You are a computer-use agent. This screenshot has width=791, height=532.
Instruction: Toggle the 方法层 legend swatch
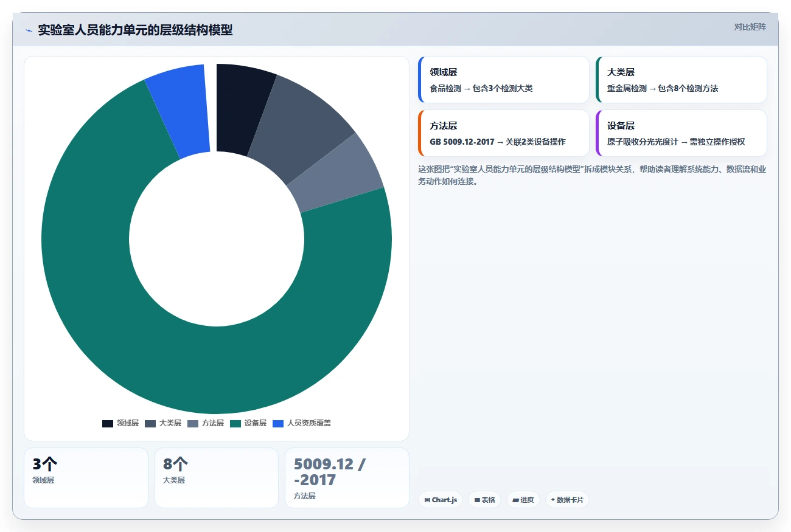point(193,423)
